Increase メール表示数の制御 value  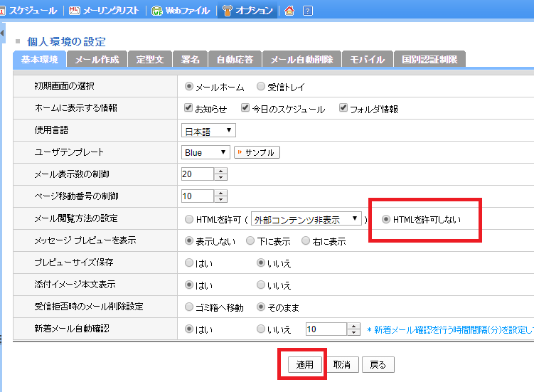220,171
